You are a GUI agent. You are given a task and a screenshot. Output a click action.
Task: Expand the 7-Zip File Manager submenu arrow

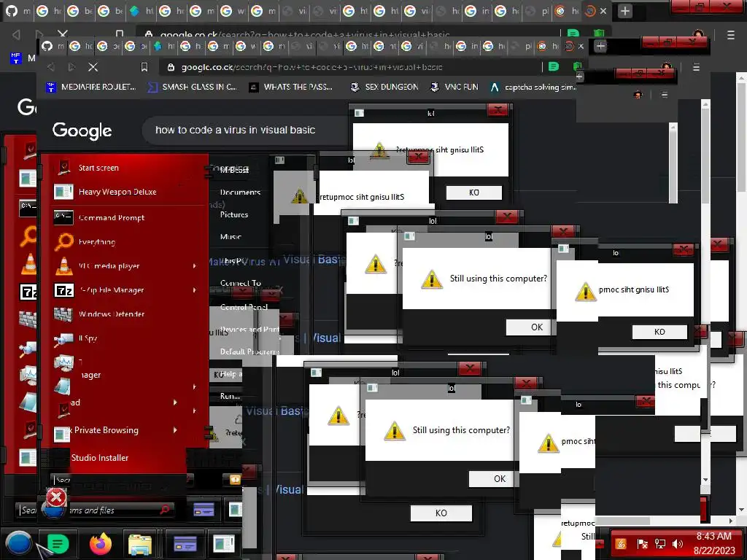coord(194,290)
